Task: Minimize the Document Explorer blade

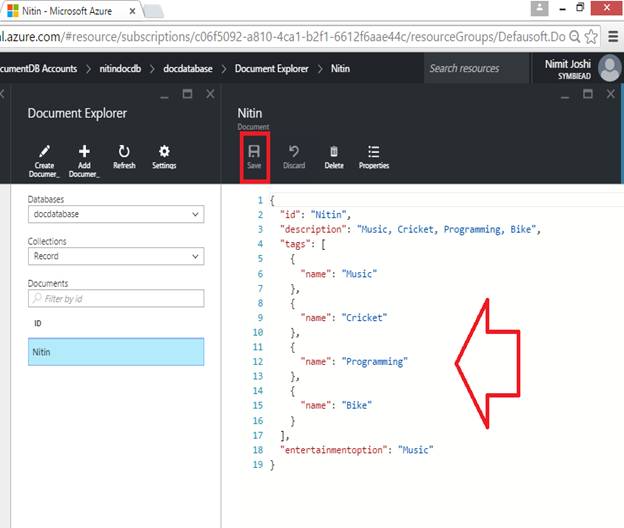Action: (x=164, y=95)
